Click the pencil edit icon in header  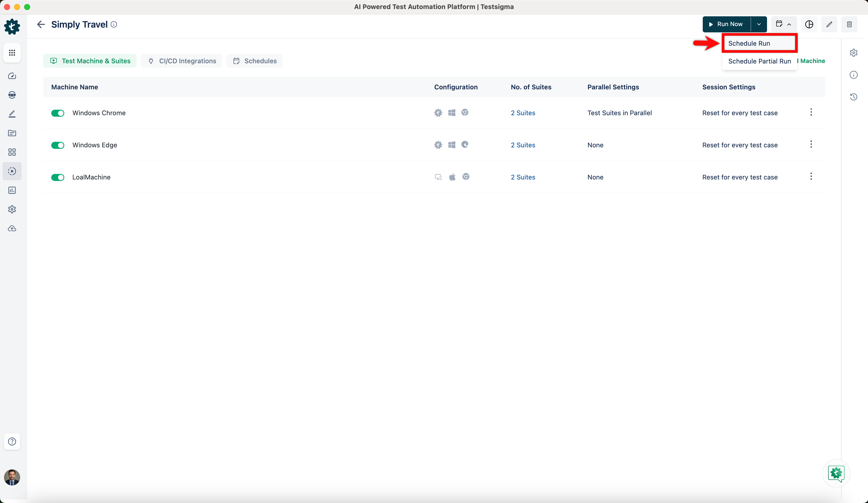pyautogui.click(x=829, y=24)
